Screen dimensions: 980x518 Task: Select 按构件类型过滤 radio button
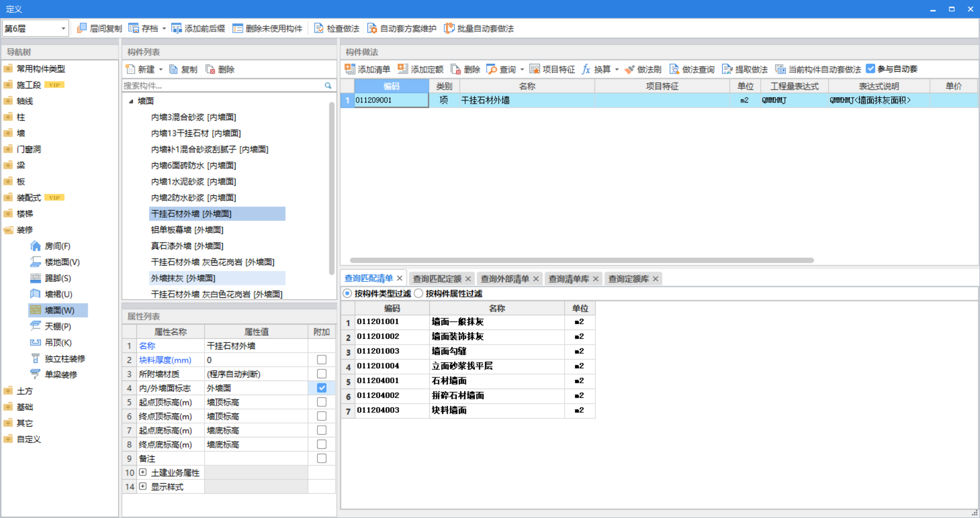pyautogui.click(x=348, y=294)
